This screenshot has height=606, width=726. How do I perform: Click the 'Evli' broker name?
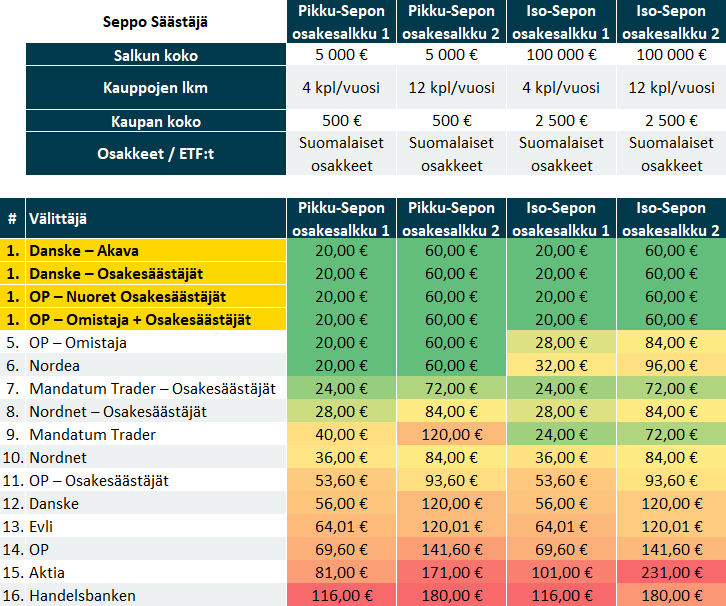[41, 526]
